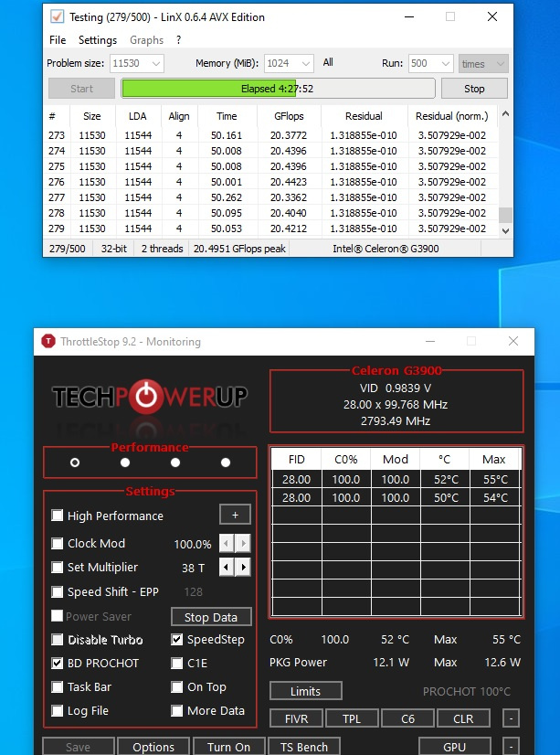560x755 pixels.
Task: Open the ? help menu in LinX
Action: pyautogui.click(x=178, y=40)
